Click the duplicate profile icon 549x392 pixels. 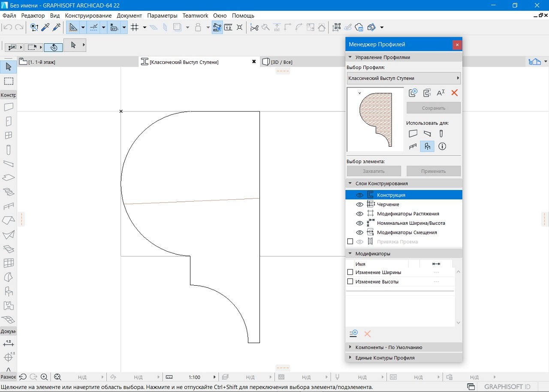point(427,93)
